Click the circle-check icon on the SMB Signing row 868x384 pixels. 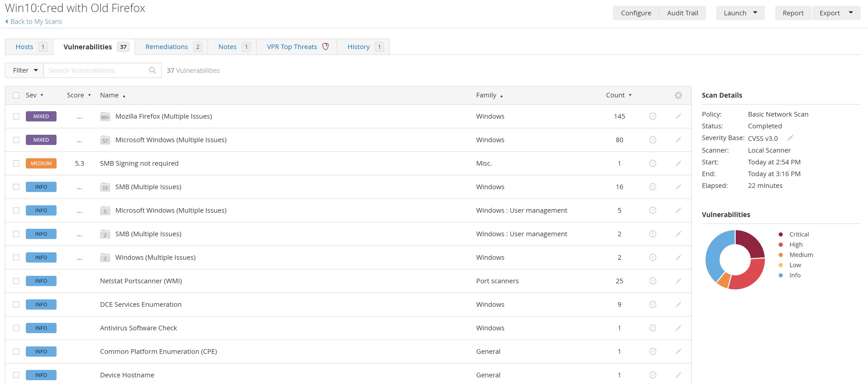[652, 163]
